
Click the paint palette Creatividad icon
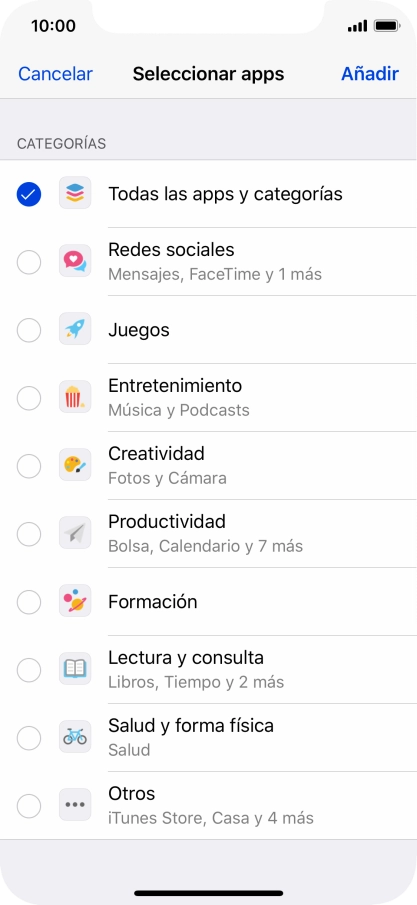click(75, 466)
